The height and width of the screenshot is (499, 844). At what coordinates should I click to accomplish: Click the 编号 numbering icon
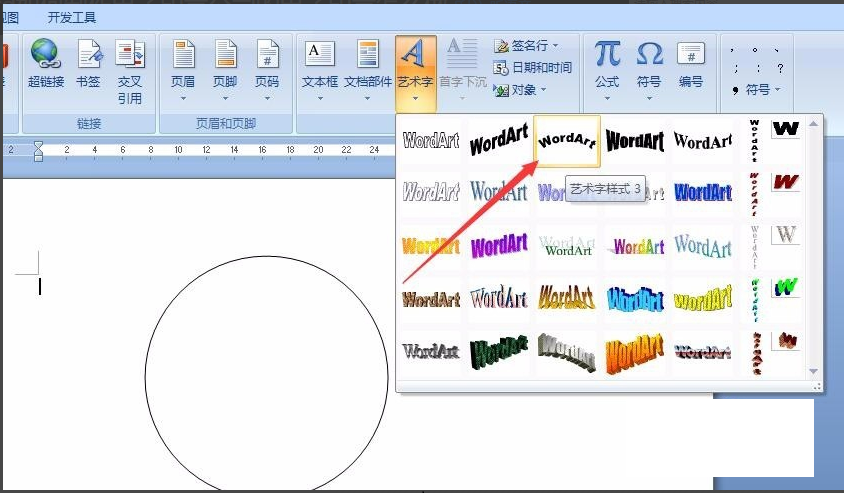coord(691,54)
